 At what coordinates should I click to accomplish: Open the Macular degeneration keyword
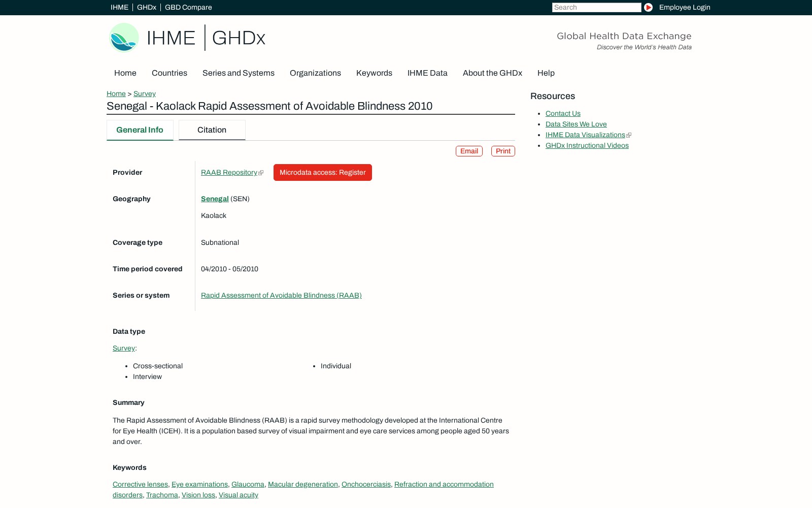[303, 485]
